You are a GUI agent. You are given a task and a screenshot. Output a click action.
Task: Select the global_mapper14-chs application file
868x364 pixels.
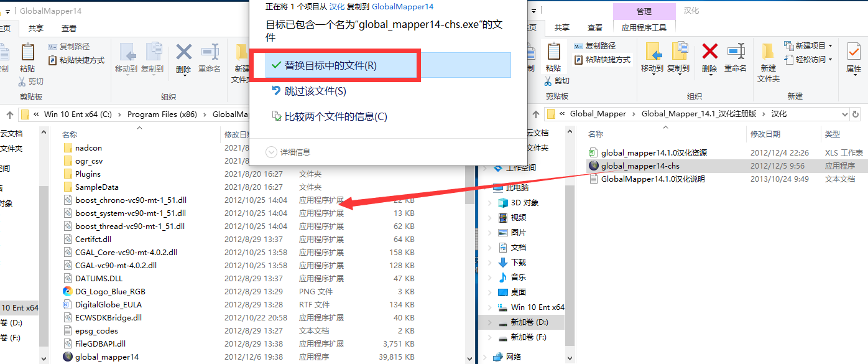[x=640, y=166]
